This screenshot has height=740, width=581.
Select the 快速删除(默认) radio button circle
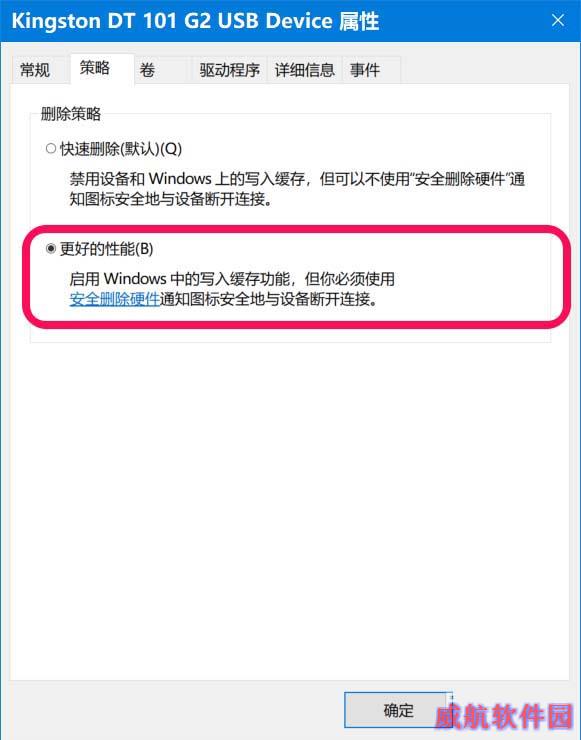(x=51, y=149)
